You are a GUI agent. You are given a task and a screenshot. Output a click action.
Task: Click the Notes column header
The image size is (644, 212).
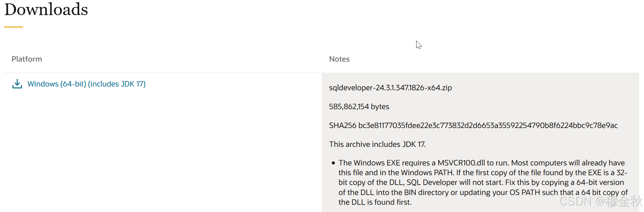pos(339,59)
